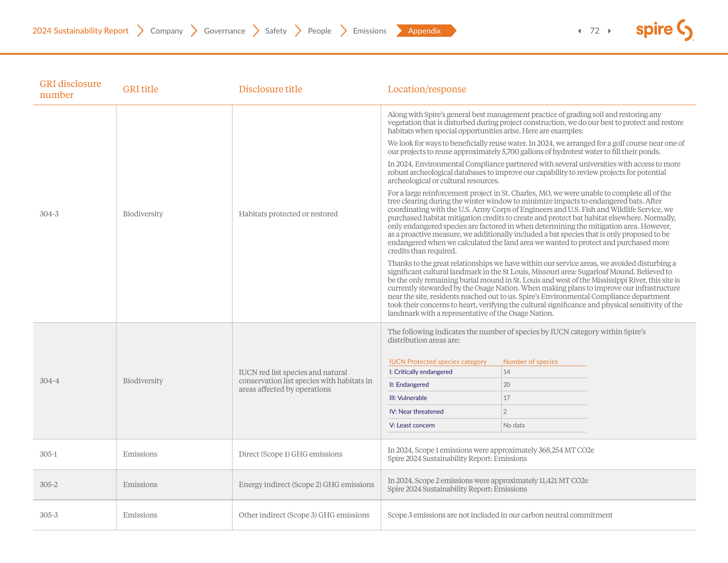Click Energy indirect (Scope 2) GHG emissions
728x563 pixels.
pyautogui.click(x=306, y=484)
